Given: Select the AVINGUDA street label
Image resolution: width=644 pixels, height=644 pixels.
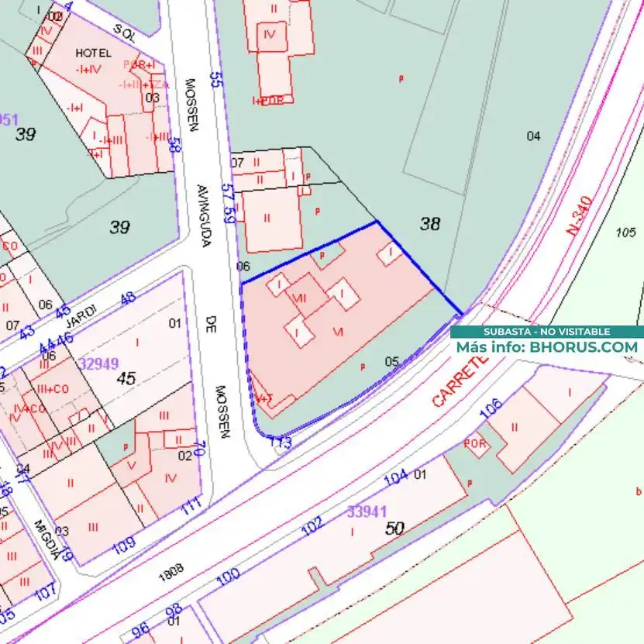Looking at the screenshot, I should pyautogui.click(x=204, y=216).
